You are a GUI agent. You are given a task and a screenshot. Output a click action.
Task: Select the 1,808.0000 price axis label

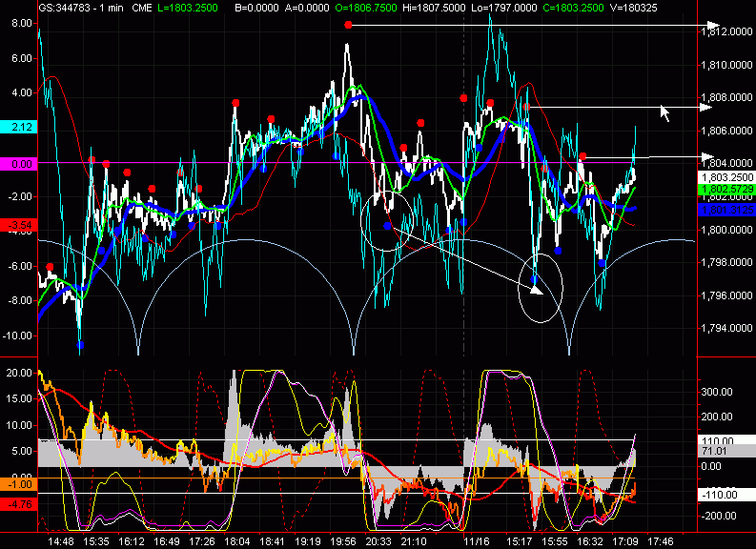click(x=726, y=97)
